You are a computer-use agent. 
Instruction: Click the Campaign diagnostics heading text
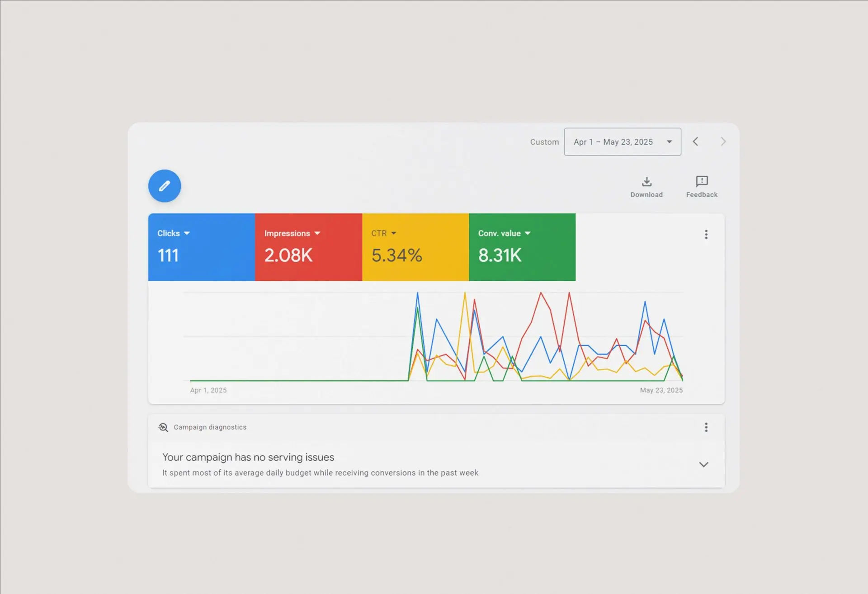[x=210, y=427]
